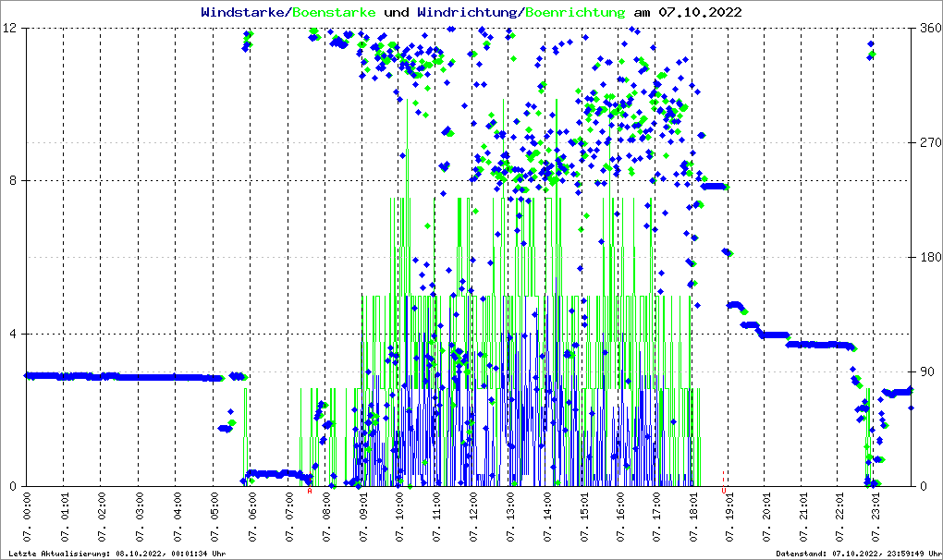Click the '07. 04:00' time axis label
Viewport: 943px width, 560px height.
pos(176,517)
